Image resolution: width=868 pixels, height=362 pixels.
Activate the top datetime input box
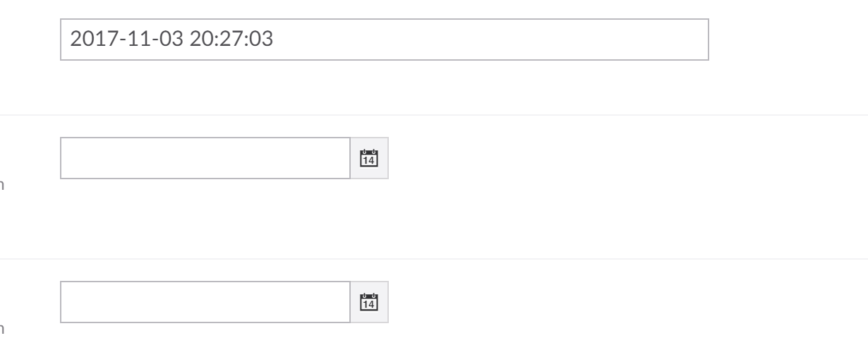384,40
